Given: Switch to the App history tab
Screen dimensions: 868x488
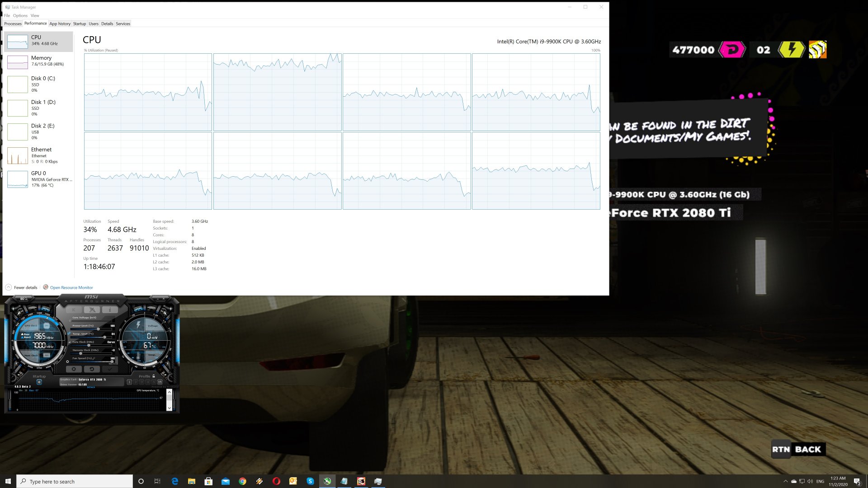Looking at the screenshot, I should click(60, 23).
